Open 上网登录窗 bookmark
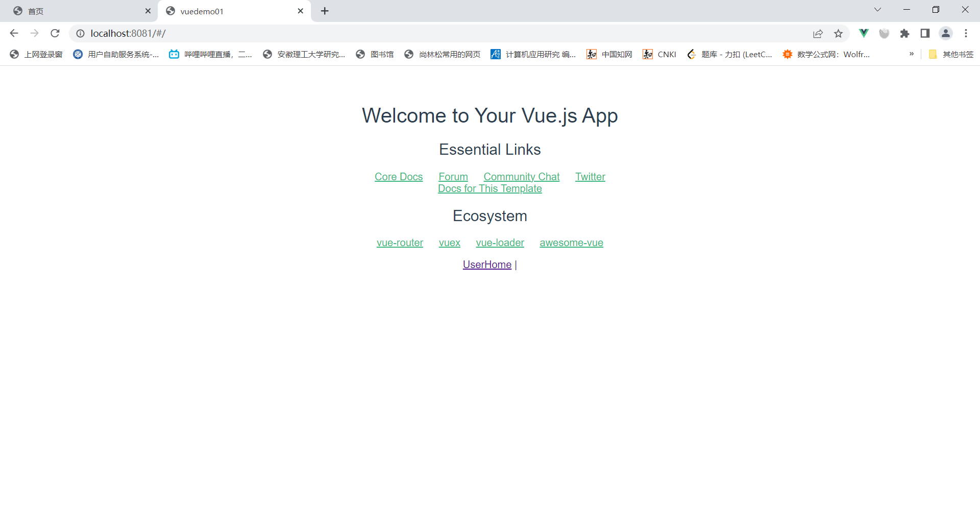Image resolution: width=980 pixels, height=526 pixels. click(36, 54)
